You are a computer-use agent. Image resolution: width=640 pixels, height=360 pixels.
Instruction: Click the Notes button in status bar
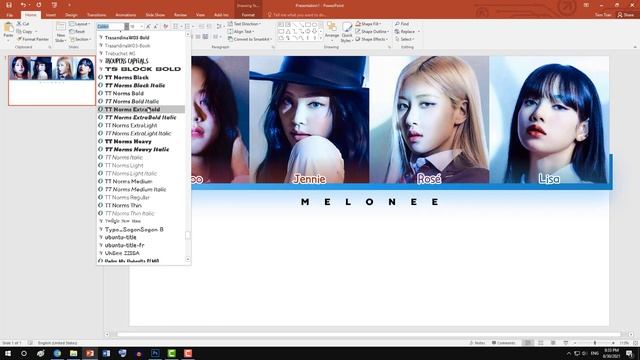477,343
